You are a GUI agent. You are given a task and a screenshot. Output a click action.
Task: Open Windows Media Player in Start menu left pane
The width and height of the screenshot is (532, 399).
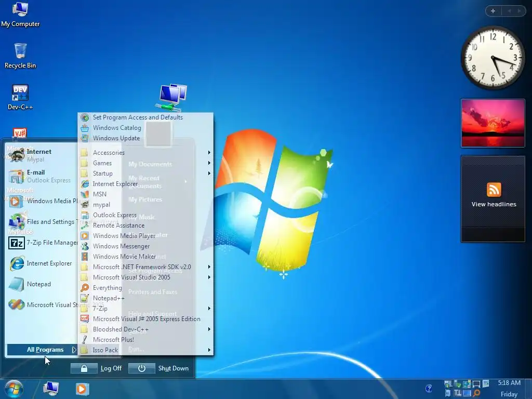click(42, 201)
